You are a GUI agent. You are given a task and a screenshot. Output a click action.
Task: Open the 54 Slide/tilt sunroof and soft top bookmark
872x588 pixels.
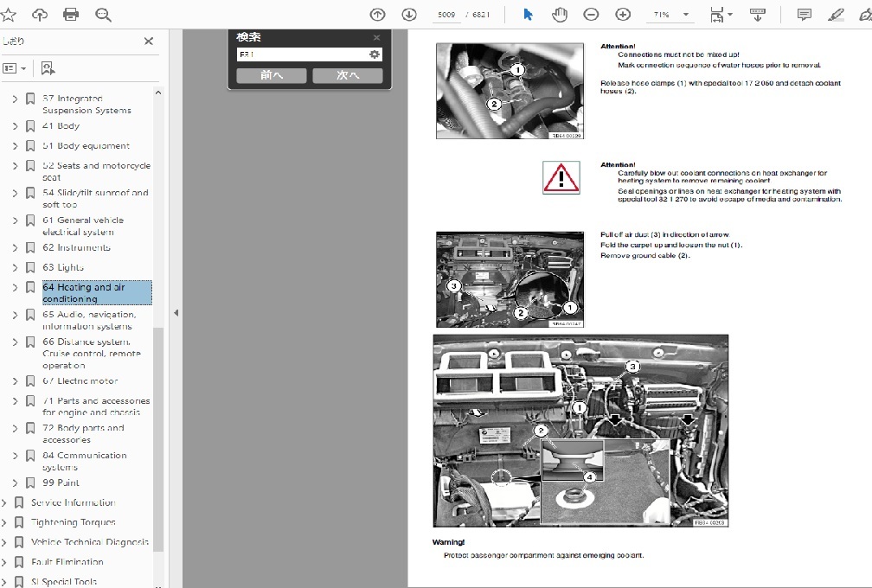point(95,198)
